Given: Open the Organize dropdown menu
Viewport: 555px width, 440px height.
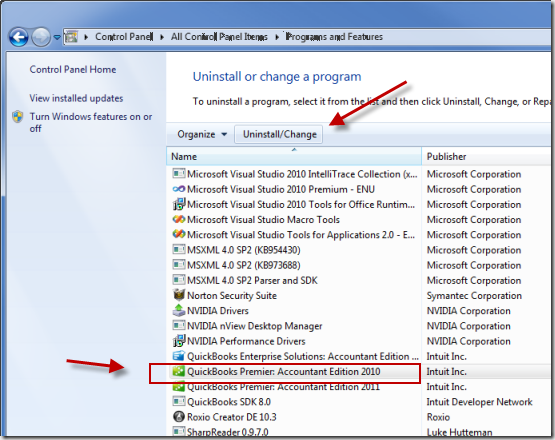Looking at the screenshot, I should (202, 135).
